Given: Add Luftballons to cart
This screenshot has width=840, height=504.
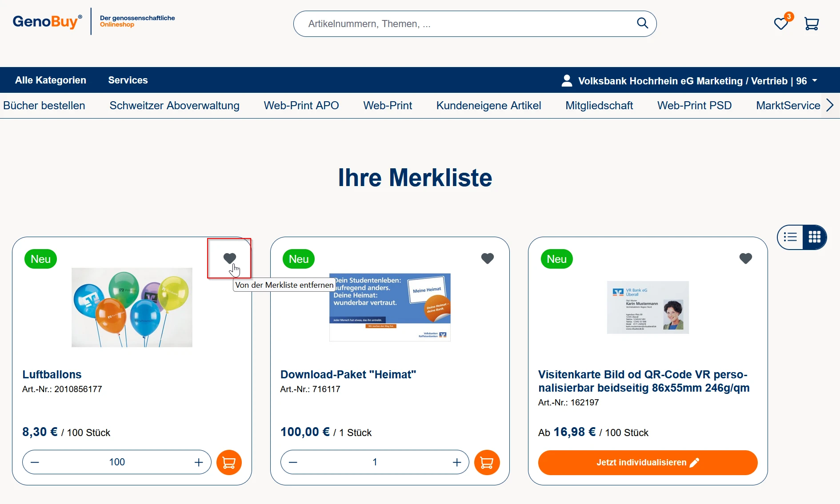Looking at the screenshot, I should 229,462.
